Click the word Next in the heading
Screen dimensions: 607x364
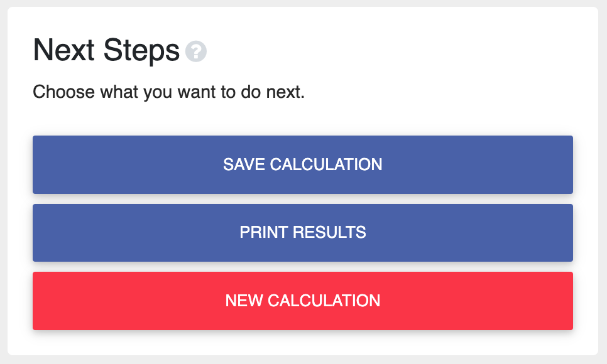(x=64, y=50)
